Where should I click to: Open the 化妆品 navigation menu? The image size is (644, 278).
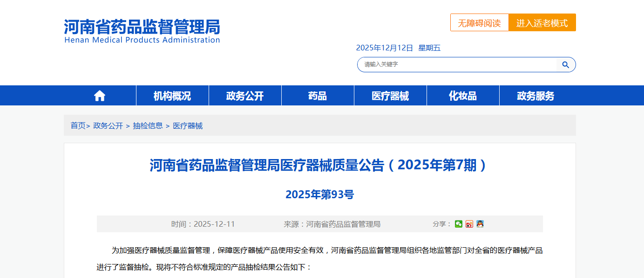pos(463,96)
